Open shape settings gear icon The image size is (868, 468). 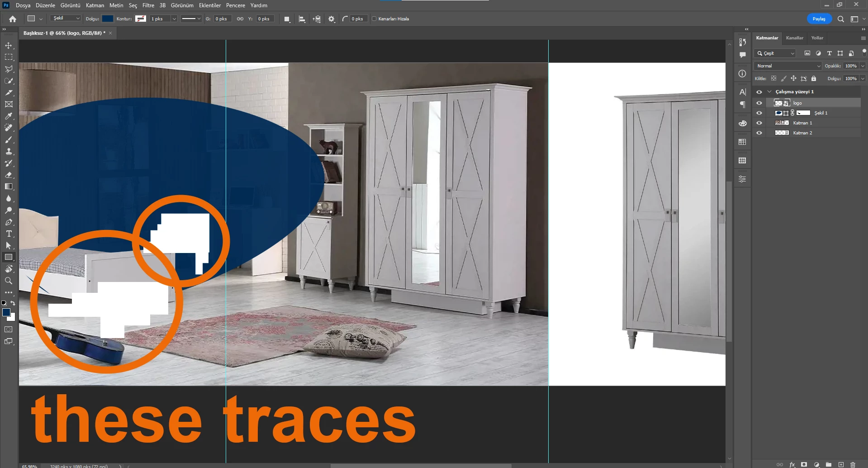pyautogui.click(x=332, y=19)
